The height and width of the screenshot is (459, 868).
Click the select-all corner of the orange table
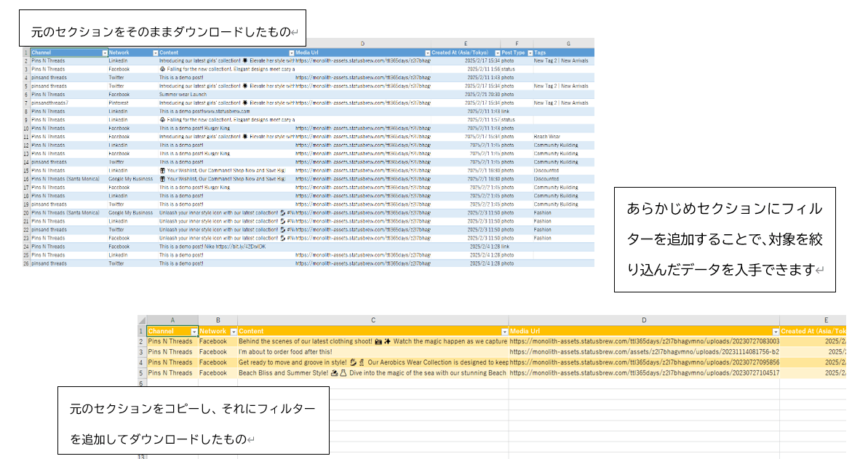coord(143,321)
